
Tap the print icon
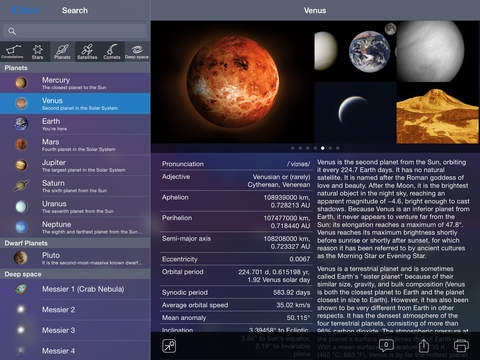pyautogui.click(x=461, y=346)
